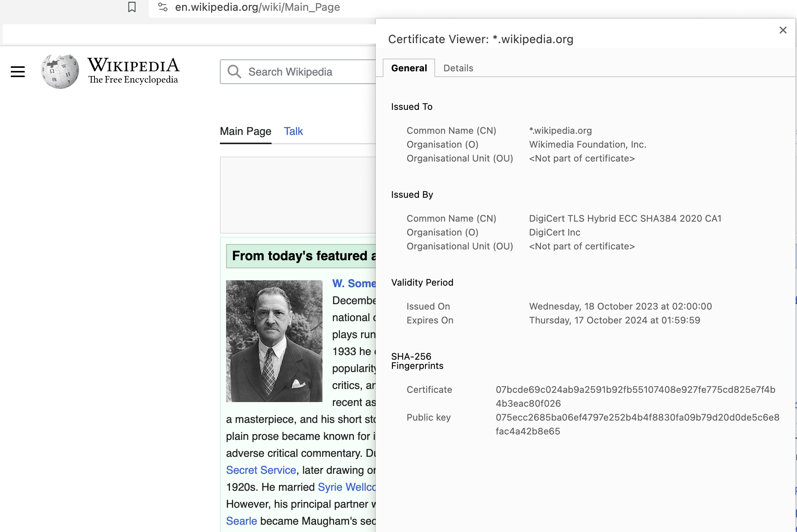The image size is (797, 532).
Task: Follow the Secret Service link
Action: [261, 470]
